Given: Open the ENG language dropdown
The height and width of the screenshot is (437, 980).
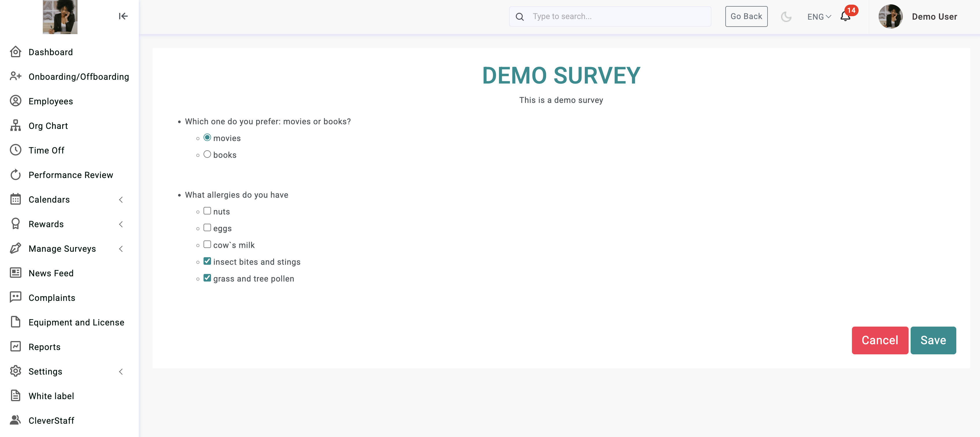Looking at the screenshot, I should tap(819, 17).
